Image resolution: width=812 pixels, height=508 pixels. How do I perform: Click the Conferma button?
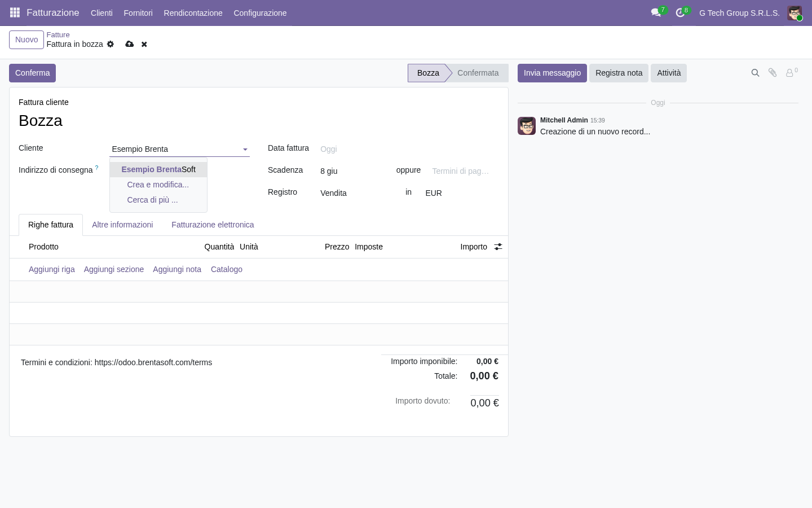click(x=32, y=73)
